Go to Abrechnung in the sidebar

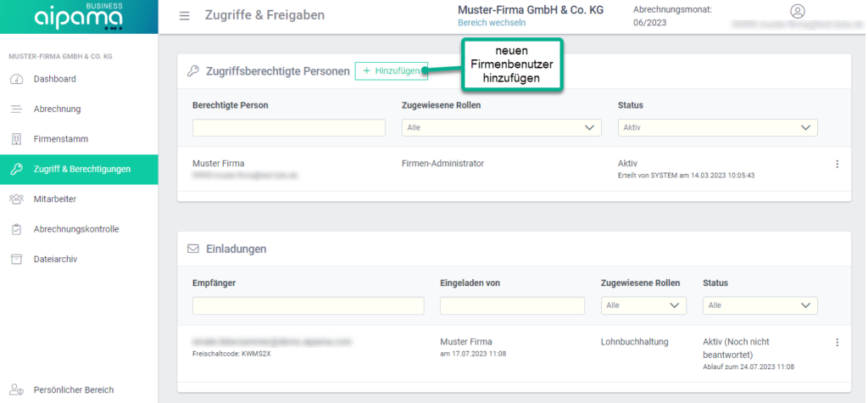tap(57, 109)
